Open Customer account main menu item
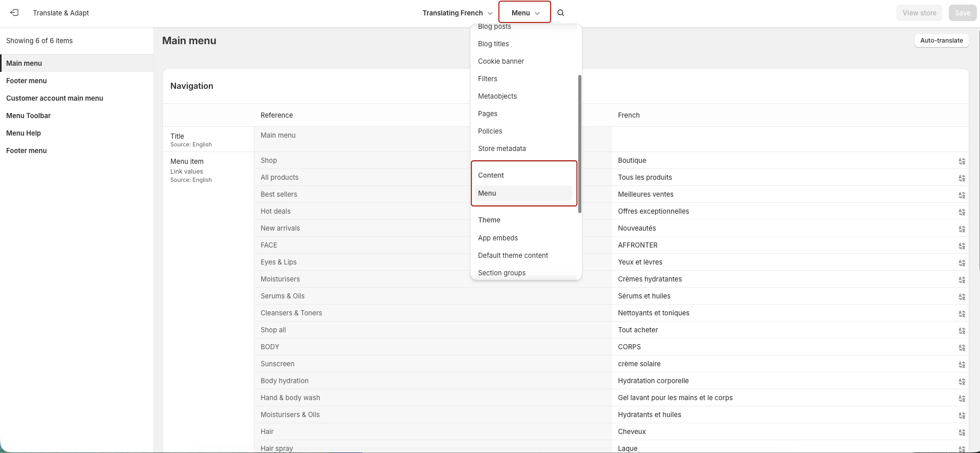The image size is (980, 453). (x=54, y=98)
